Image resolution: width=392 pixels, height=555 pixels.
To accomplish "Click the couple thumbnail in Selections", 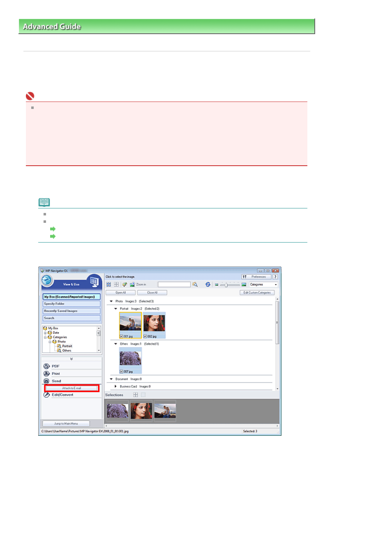I will pos(165,411).
